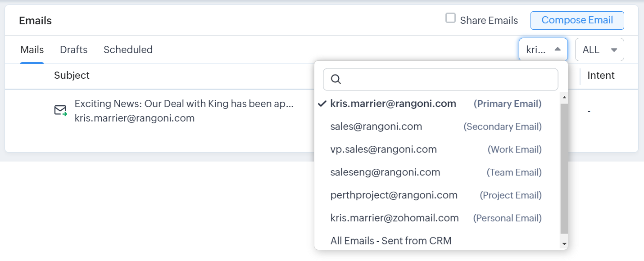Pick saleseng@rangoni.com team email
The height and width of the screenshot is (261, 644).
tap(385, 172)
